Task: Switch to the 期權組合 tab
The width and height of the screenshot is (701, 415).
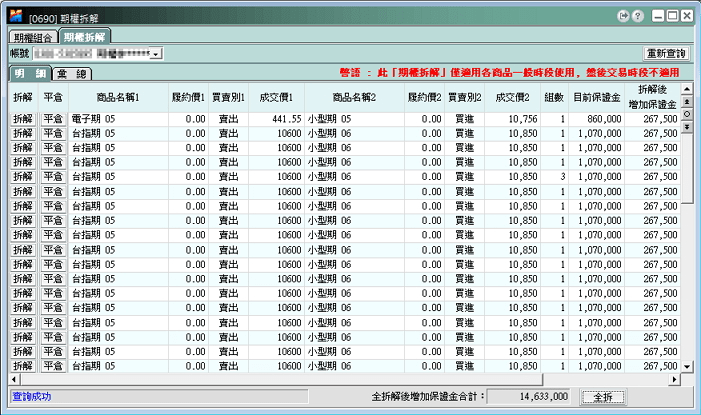Action: tap(33, 36)
